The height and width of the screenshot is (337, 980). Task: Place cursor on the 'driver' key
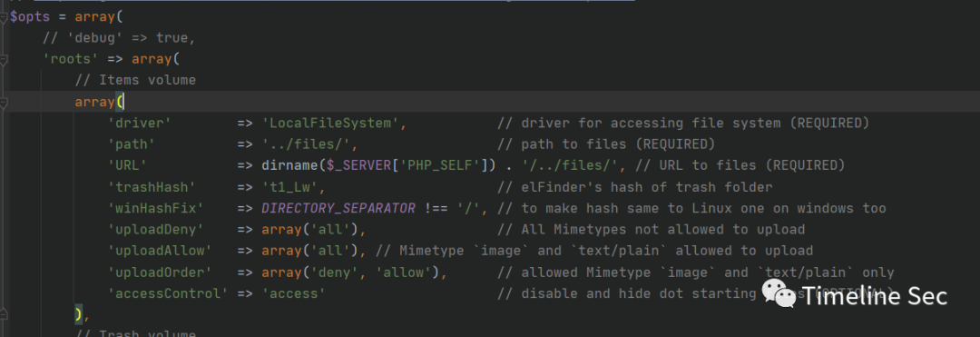tap(140, 124)
